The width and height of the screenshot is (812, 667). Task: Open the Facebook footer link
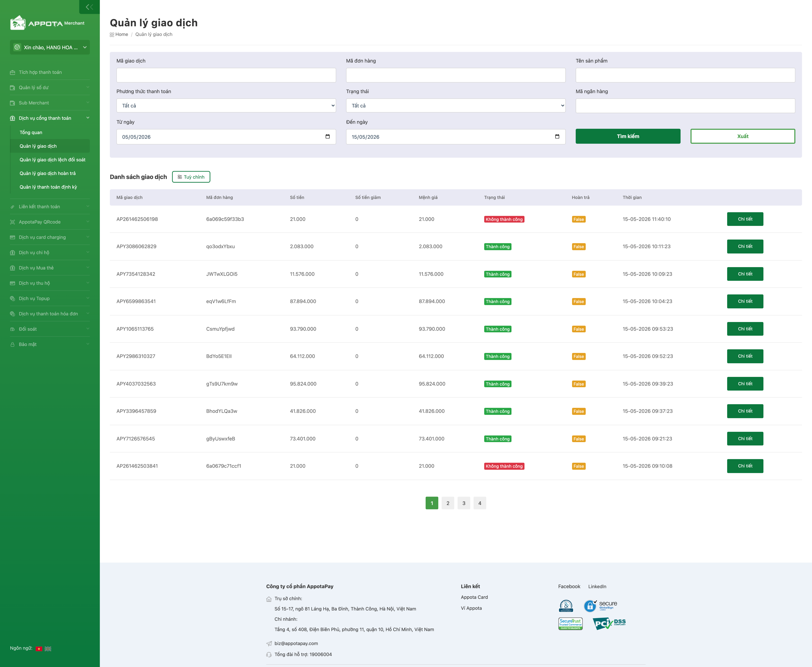coord(569,586)
